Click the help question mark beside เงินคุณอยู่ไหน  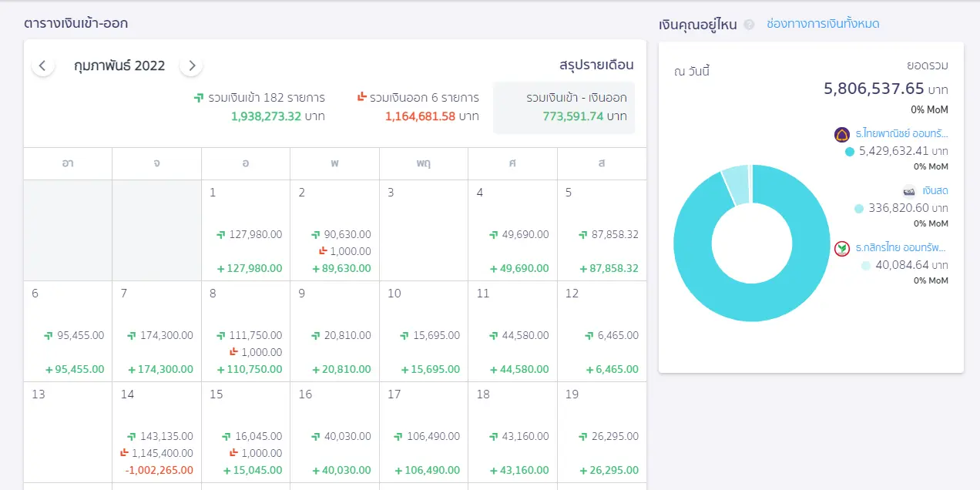coord(749,25)
